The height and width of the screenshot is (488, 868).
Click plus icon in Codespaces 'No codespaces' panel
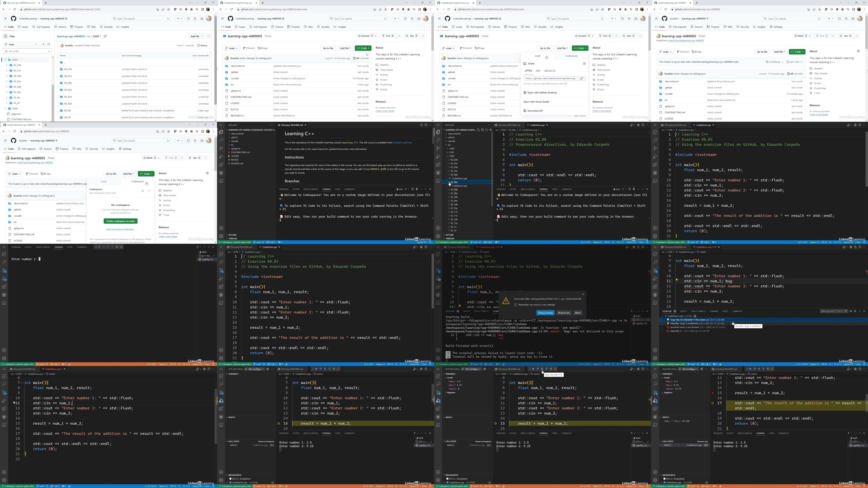142,191
